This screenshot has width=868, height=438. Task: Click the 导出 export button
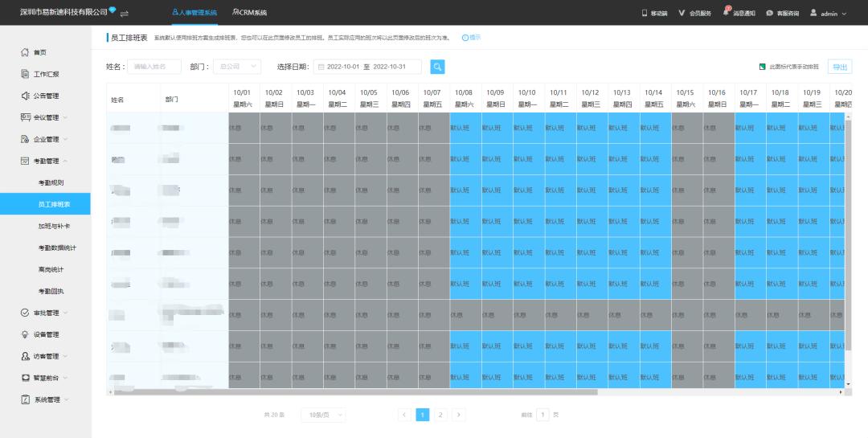pos(840,67)
